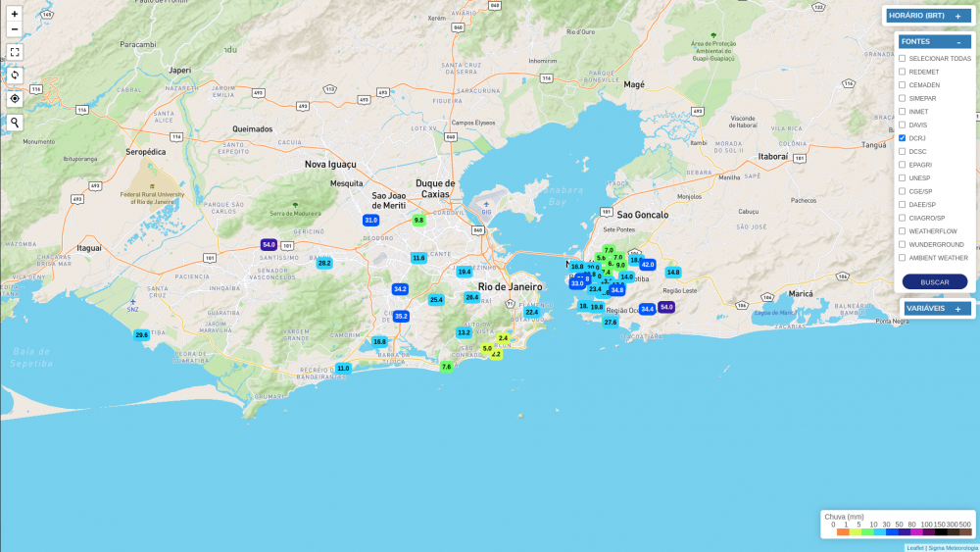Toggle fullscreen map view
This screenshot has height=552, width=980.
tap(15, 53)
